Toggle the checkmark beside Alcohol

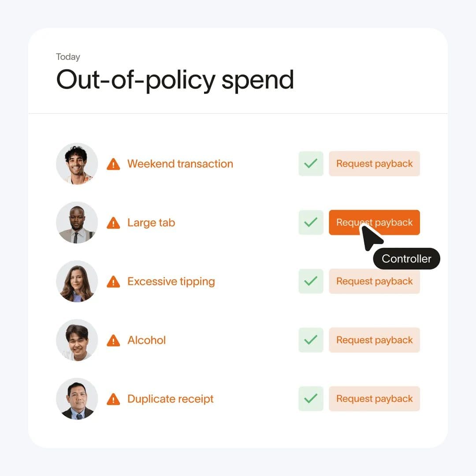(x=311, y=340)
